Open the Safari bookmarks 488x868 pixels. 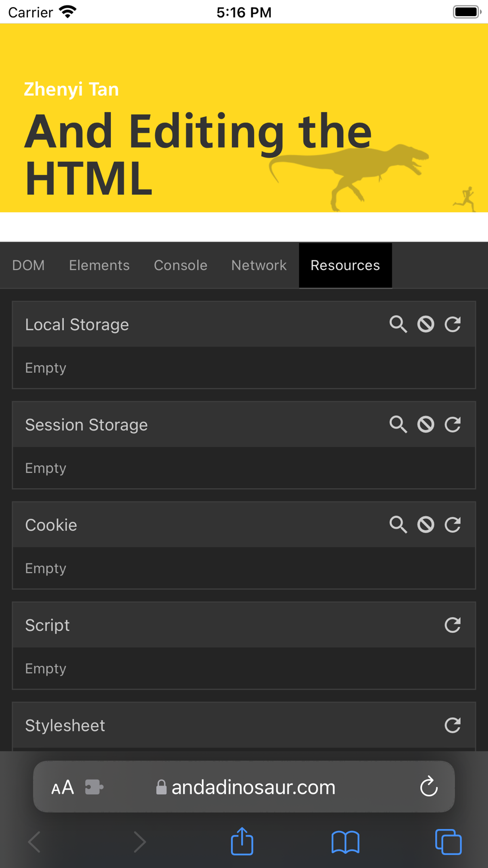[x=346, y=842]
